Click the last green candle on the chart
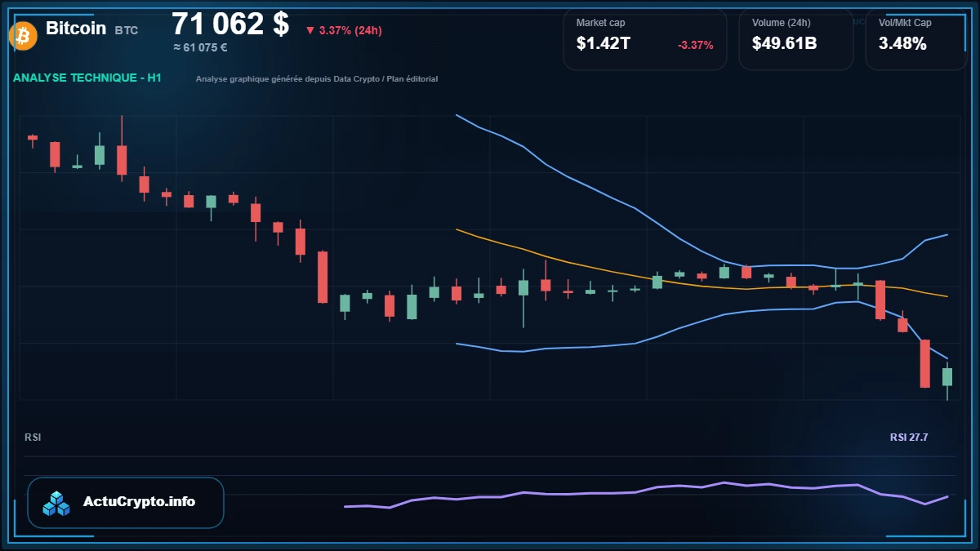 pyautogui.click(x=947, y=377)
